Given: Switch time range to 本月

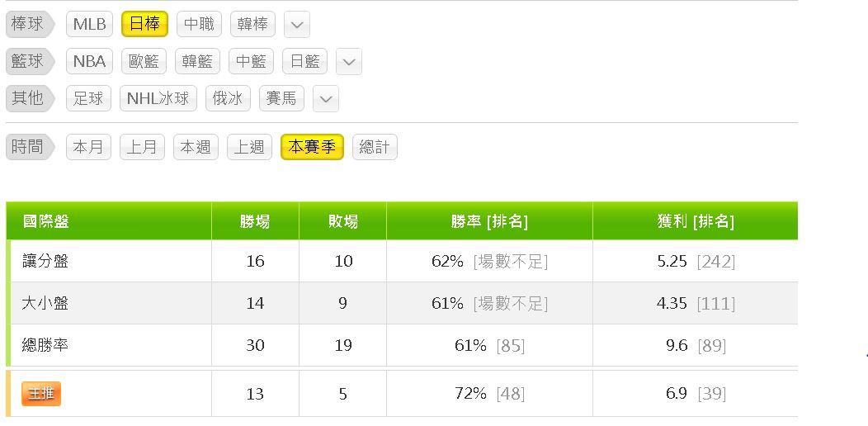Looking at the screenshot, I should pyautogui.click(x=88, y=147).
